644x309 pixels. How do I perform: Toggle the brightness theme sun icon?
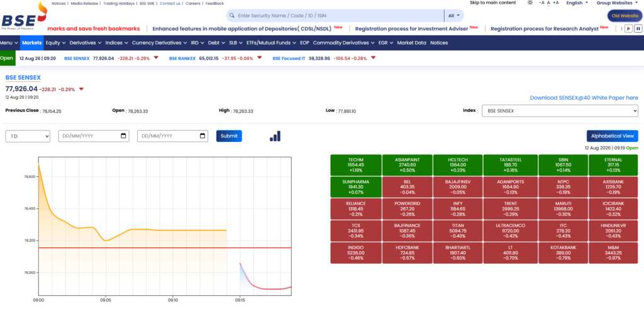click(530, 3)
